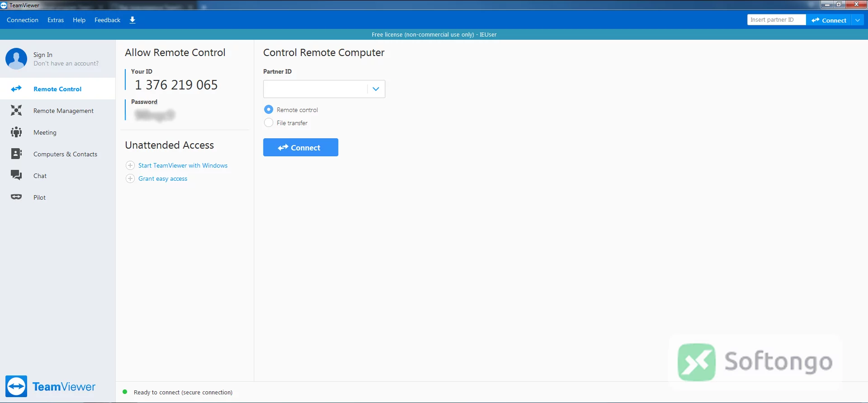
Task: Click the download arrow icon in menu bar
Action: coord(132,20)
